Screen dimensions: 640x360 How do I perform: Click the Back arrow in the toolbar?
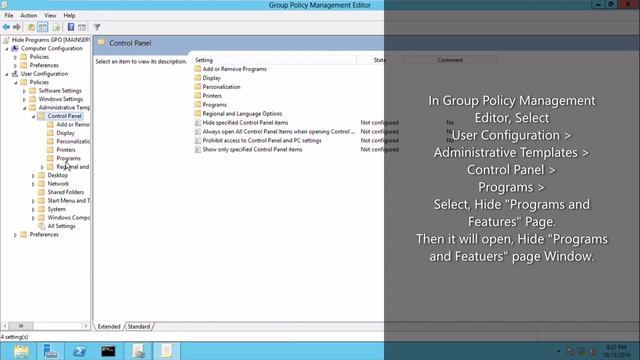pyautogui.click(x=6, y=27)
